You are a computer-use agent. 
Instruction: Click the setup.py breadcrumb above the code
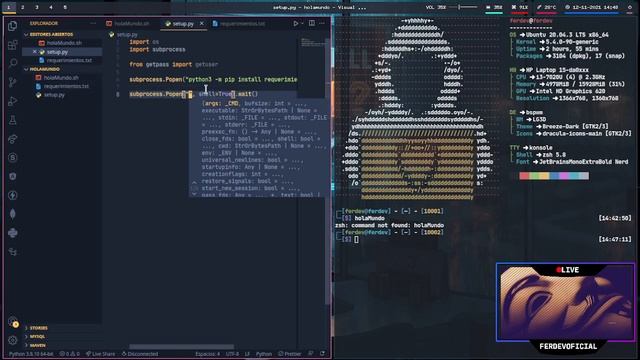click(124, 35)
